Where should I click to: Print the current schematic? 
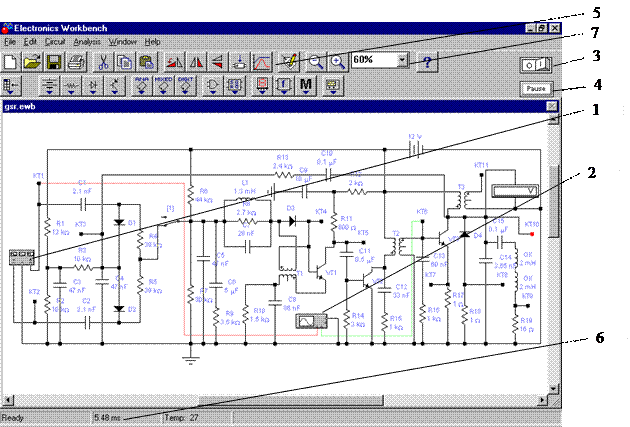[x=77, y=62]
